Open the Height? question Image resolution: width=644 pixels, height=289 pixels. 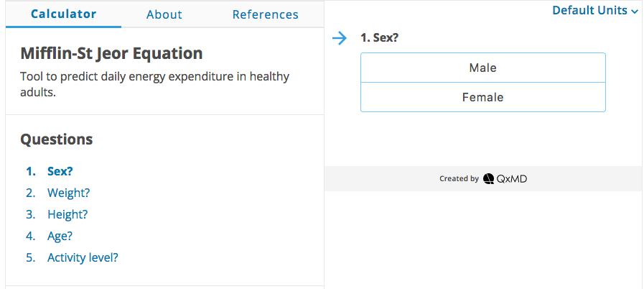[x=67, y=214]
